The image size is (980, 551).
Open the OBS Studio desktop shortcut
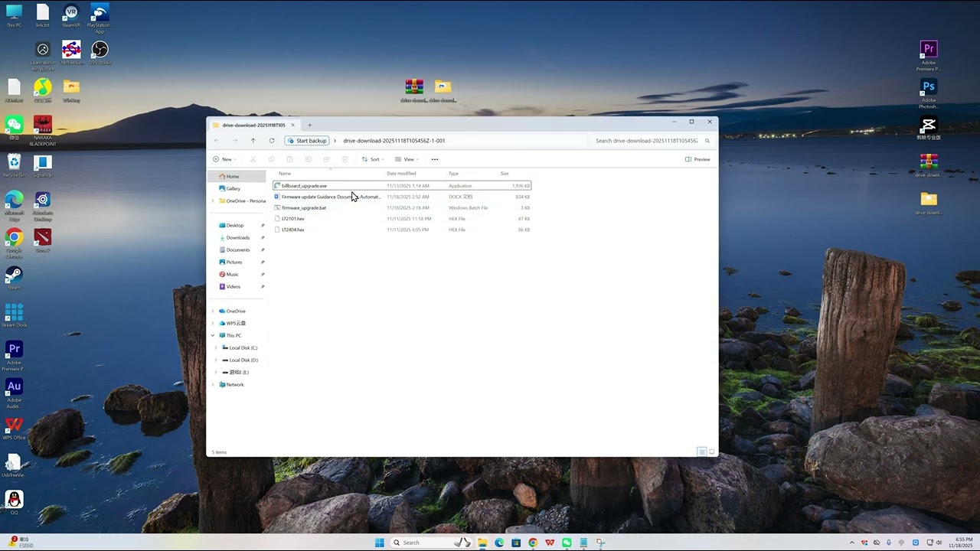tap(100, 51)
